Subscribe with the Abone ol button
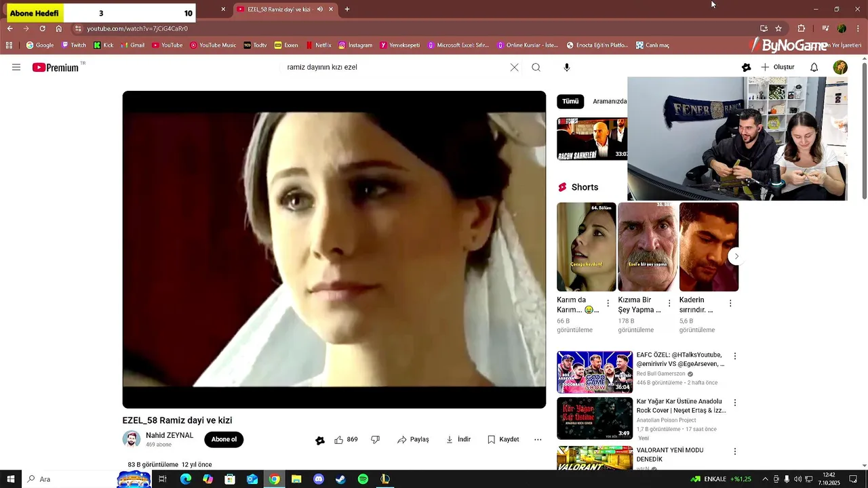This screenshot has width=868, height=488. [224, 440]
